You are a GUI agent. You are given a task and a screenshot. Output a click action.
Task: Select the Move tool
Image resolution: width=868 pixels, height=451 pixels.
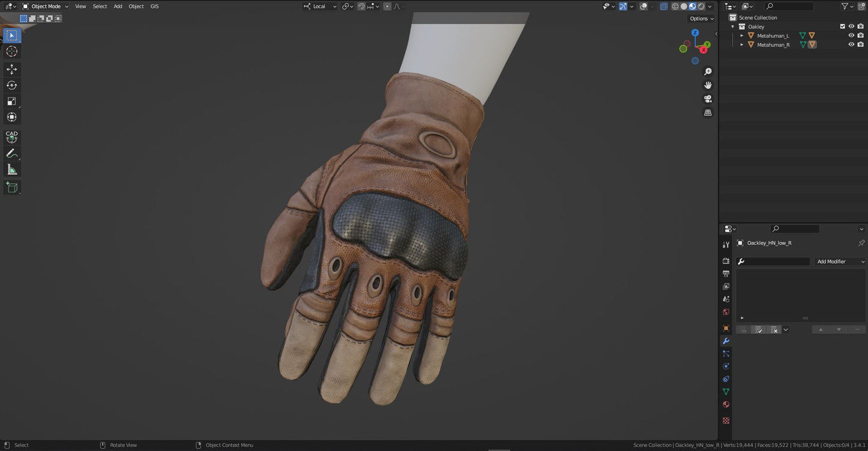(11, 69)
